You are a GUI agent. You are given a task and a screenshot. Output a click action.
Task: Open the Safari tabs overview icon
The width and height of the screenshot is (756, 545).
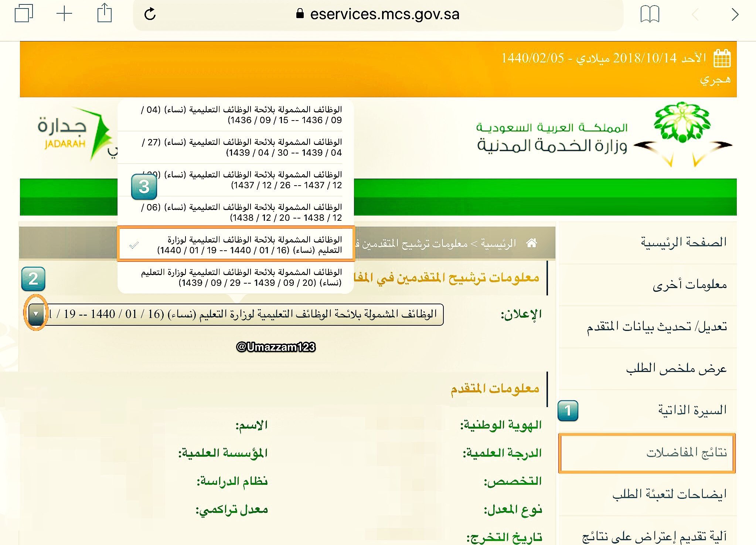point(24,14)
